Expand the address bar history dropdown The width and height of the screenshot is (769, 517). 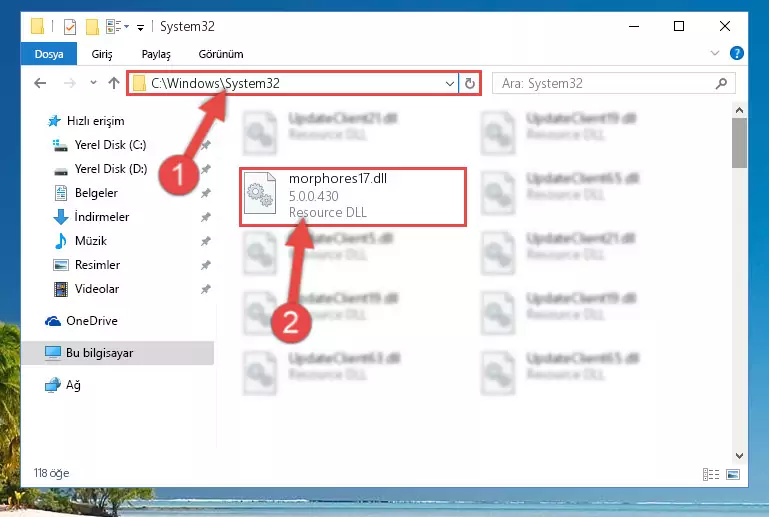tap(449, 83)
